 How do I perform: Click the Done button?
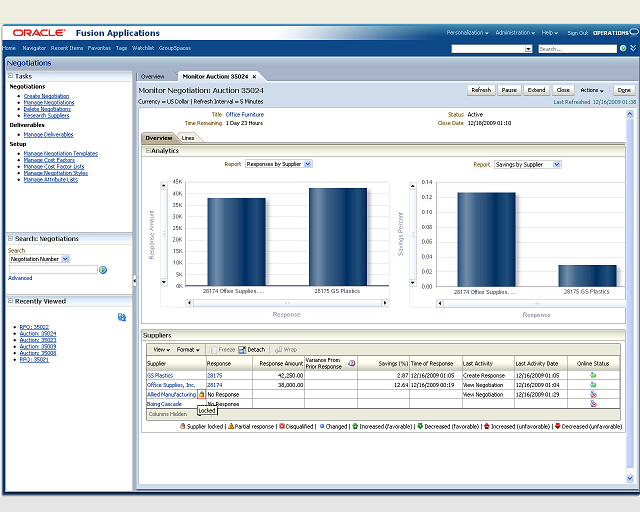click(x=624, y=90)
